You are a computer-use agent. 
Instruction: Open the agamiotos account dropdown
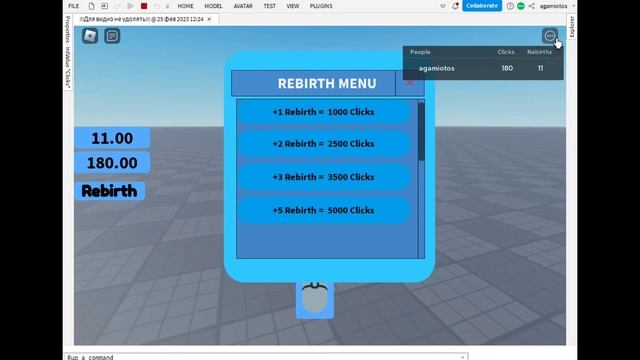click(557, 6)
